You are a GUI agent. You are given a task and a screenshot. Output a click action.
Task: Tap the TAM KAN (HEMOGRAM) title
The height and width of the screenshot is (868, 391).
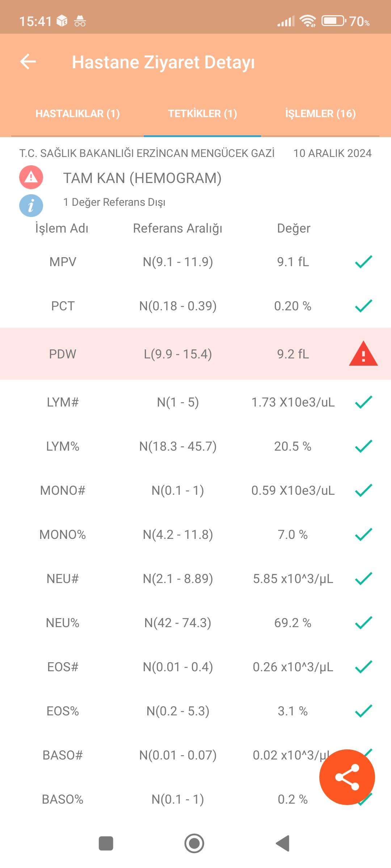tap(142, 178)
